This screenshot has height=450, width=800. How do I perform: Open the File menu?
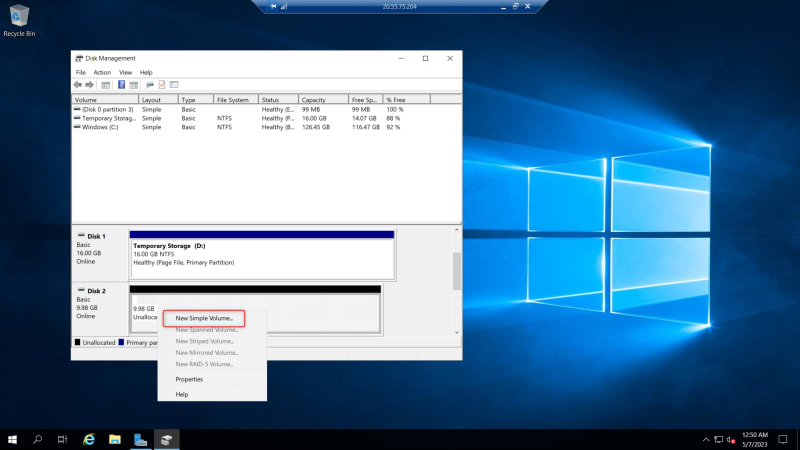81,72
